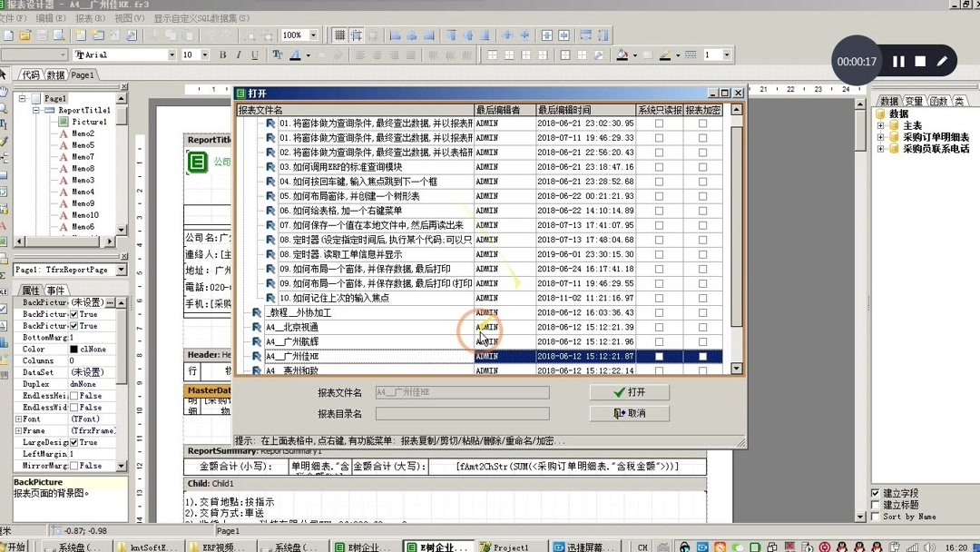Click inside the 报表目录名 input field
Screen dimensions: 980x552
462,413
